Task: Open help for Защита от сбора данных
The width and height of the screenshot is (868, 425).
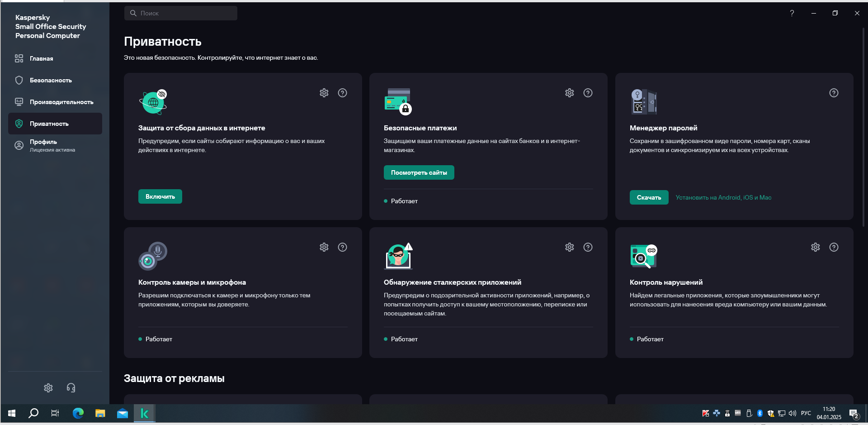Action: pos(343,93)
